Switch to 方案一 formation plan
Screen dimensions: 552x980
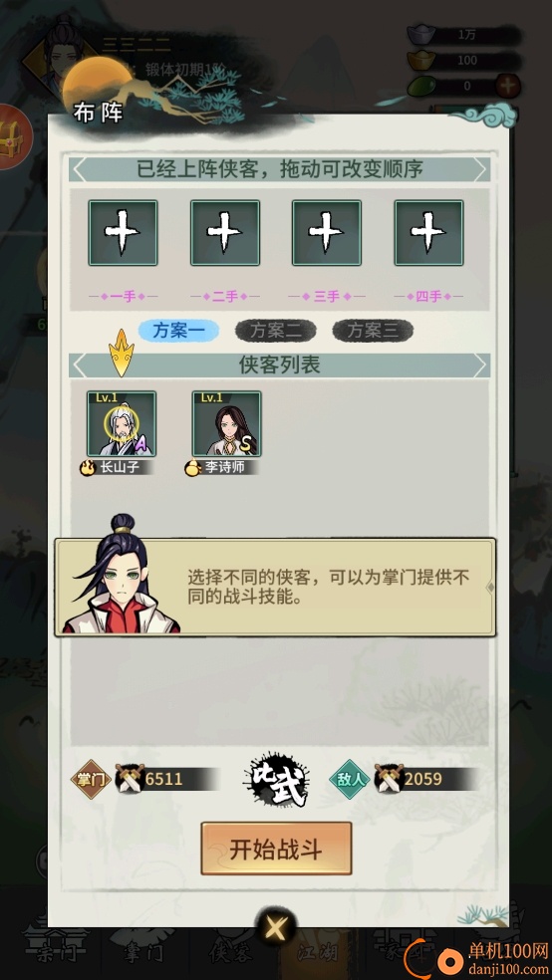[x=178, y=331]
